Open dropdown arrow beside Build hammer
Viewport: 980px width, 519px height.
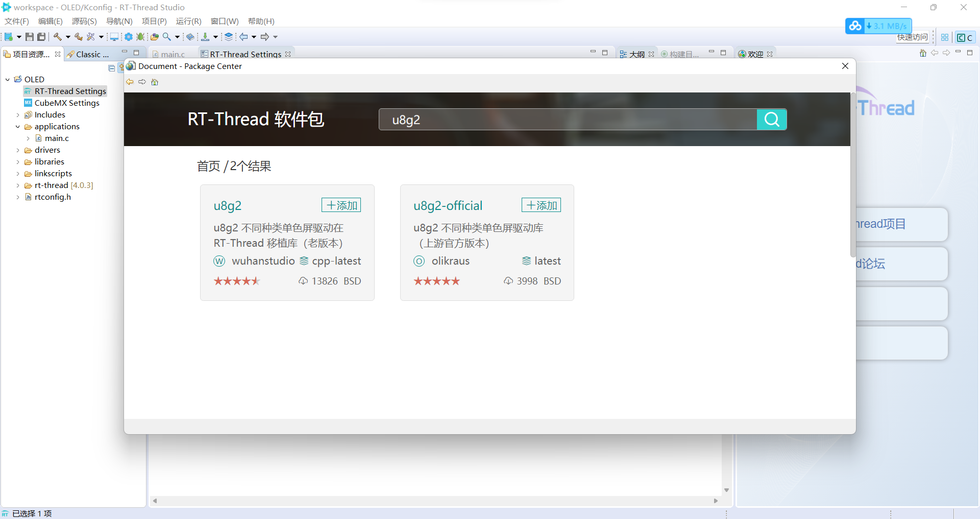(68, 37)
